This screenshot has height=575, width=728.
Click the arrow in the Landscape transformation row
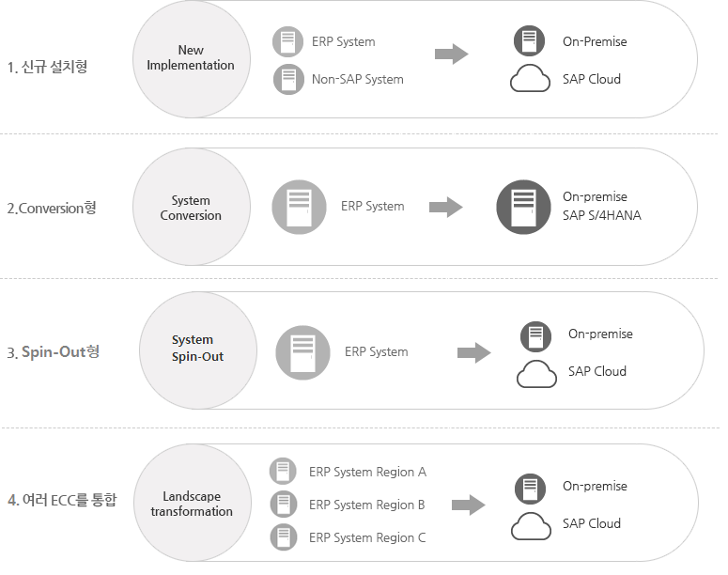468,505
